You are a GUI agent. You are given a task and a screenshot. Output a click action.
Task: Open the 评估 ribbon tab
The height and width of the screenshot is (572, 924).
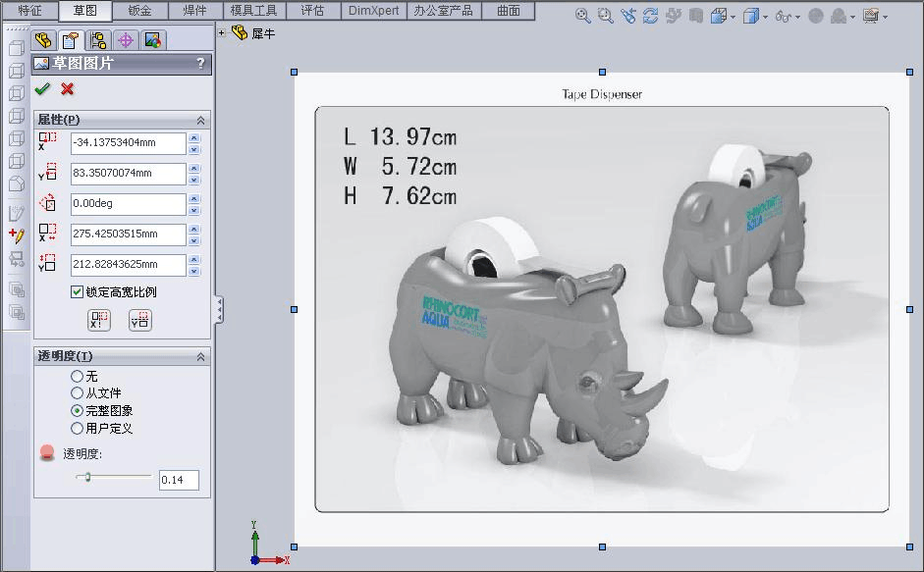pyautogui.click(x=312, y=11)
